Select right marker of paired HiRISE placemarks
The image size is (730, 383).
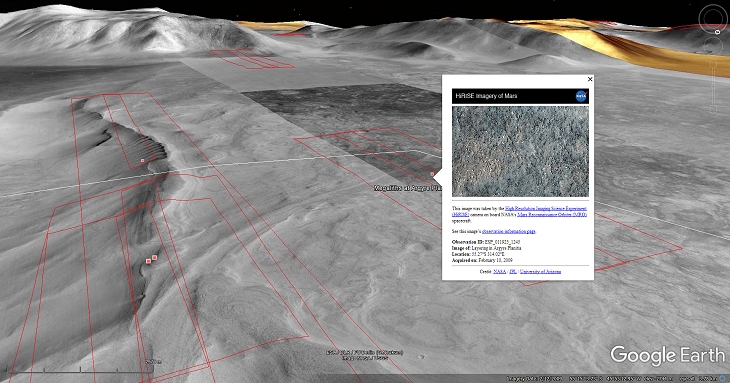tap(155, 257)
